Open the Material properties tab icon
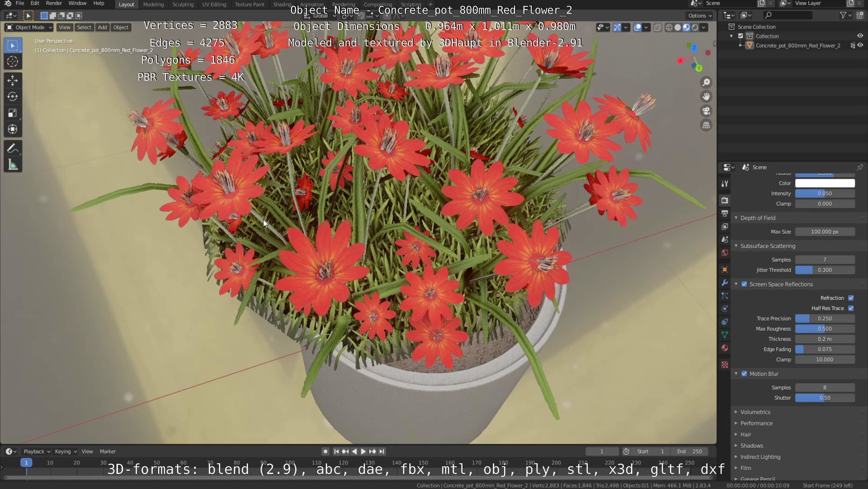 pyautogui.click(x=725, y=348)
